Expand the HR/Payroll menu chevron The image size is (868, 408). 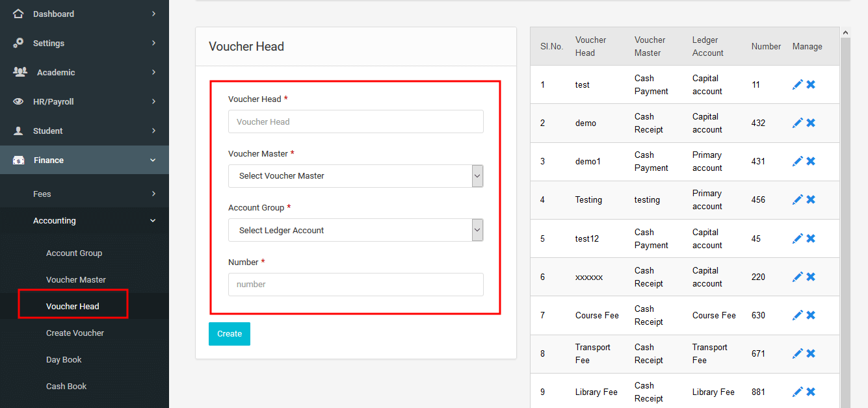[153, 101]
